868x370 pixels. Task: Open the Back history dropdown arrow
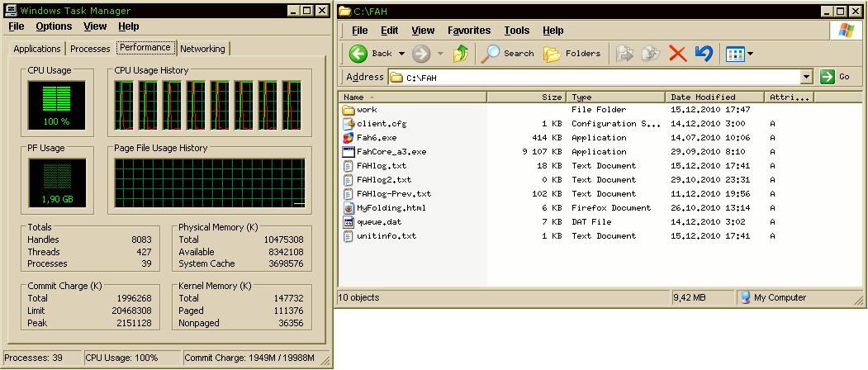(401, 54)
